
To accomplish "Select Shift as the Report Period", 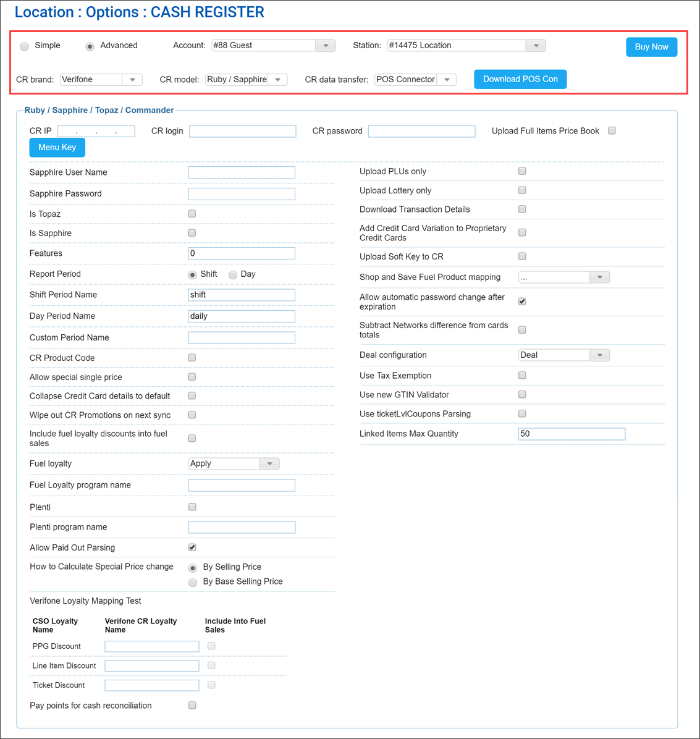I will click(192, 275).
